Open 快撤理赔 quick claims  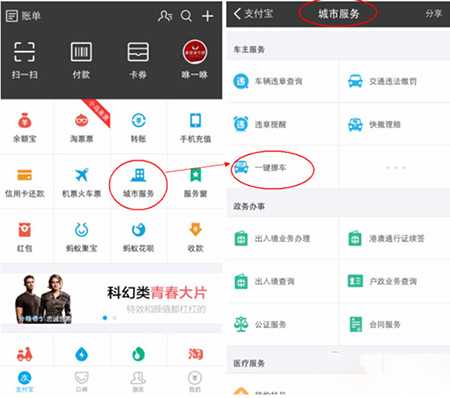(x=394, y=124)
